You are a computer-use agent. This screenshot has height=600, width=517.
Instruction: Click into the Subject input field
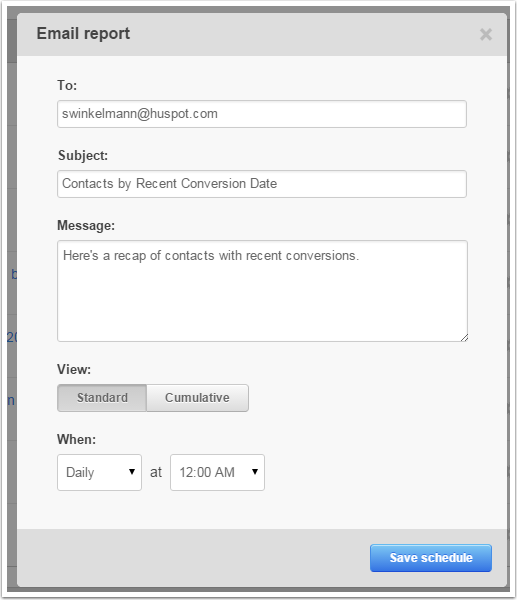(x=262, y=184)
